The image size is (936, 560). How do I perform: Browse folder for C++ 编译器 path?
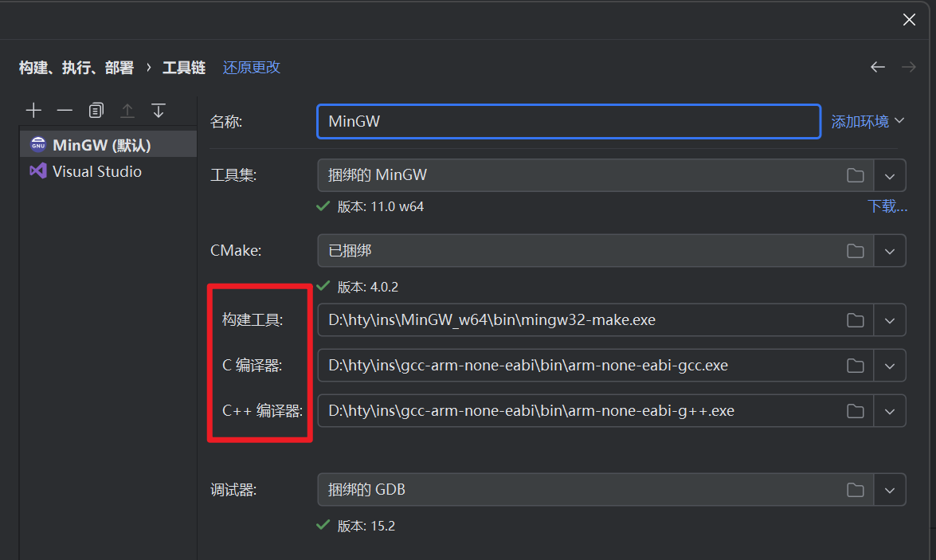click(856, 411)
